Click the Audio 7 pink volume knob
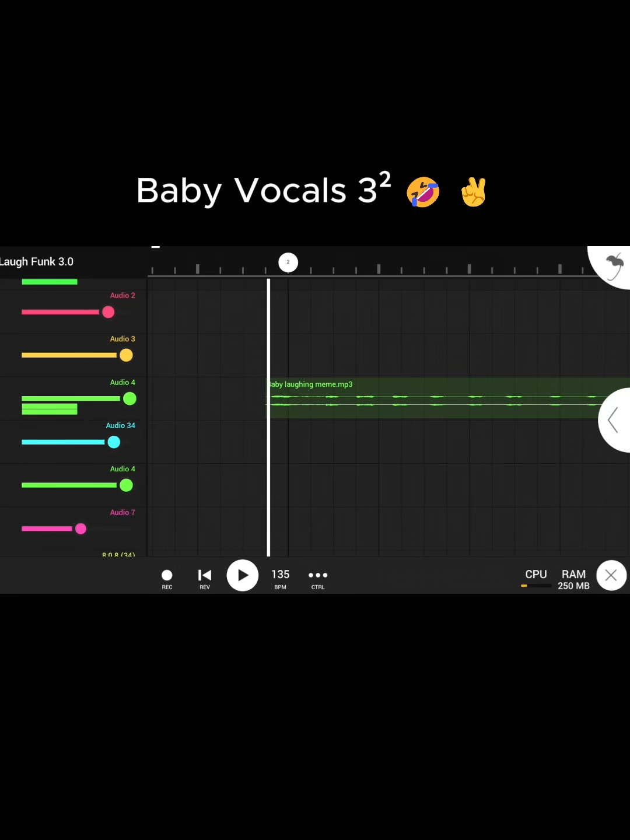 click(x=81, y=528)
